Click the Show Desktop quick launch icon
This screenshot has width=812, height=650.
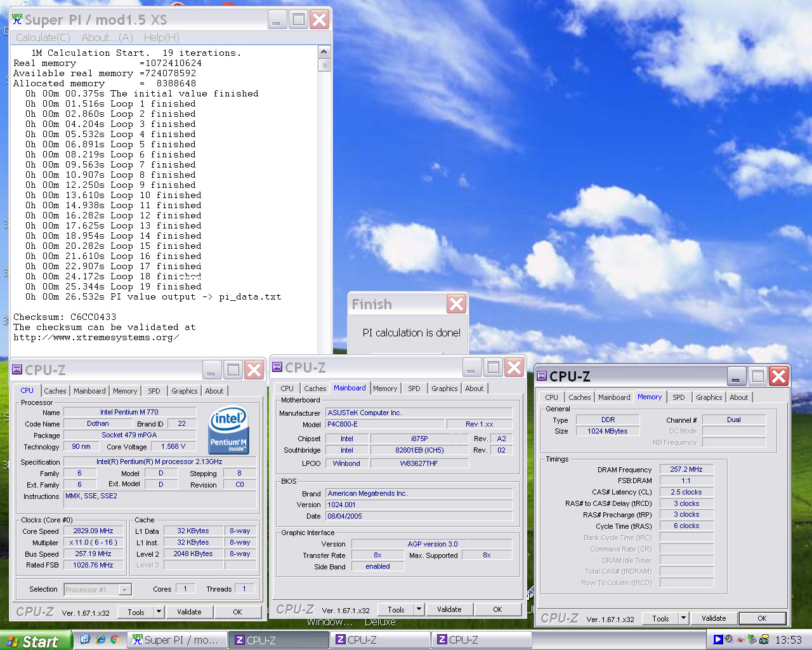(x=85, y=640)
